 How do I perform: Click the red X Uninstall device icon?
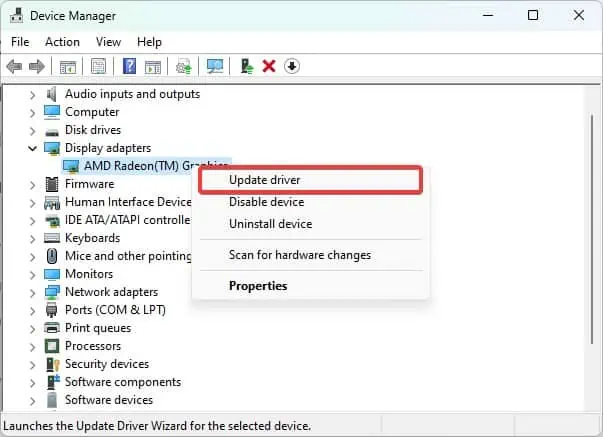[269, 66]
